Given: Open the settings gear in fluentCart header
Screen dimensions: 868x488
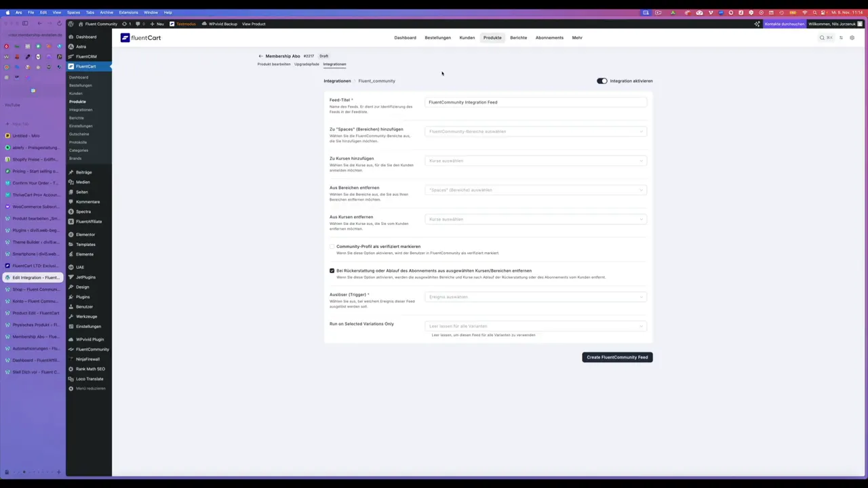Looking at the screenshot, I should (852, 37).
